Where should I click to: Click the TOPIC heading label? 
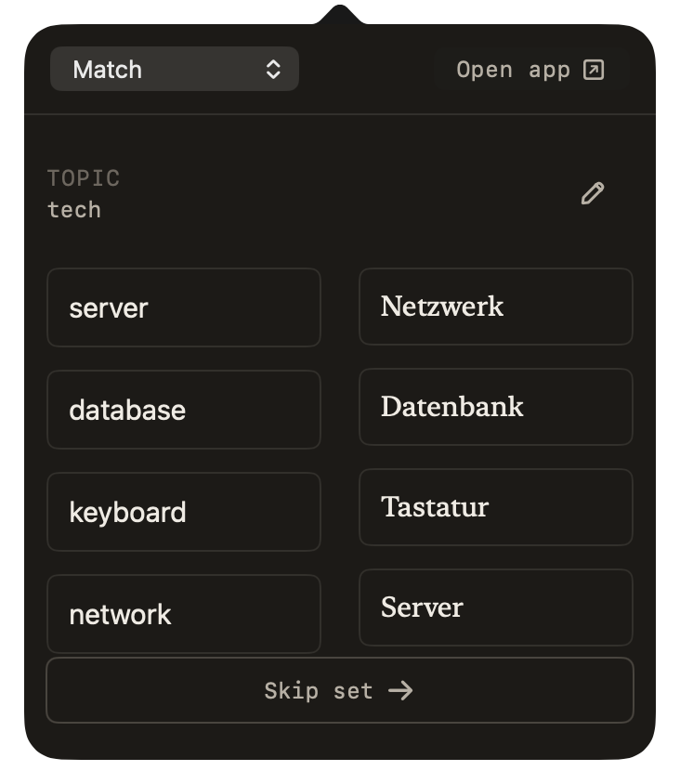click(84, 178)
